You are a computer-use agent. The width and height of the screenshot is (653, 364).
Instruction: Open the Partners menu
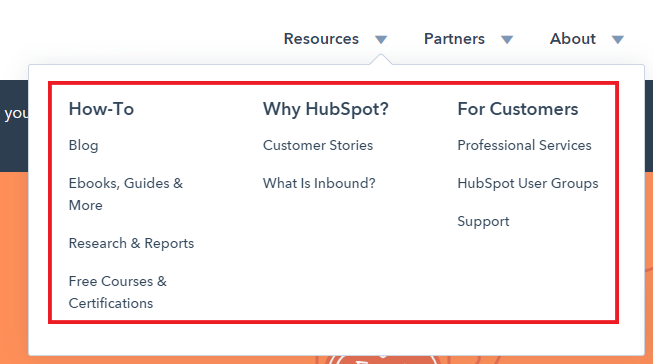[454, 39]
